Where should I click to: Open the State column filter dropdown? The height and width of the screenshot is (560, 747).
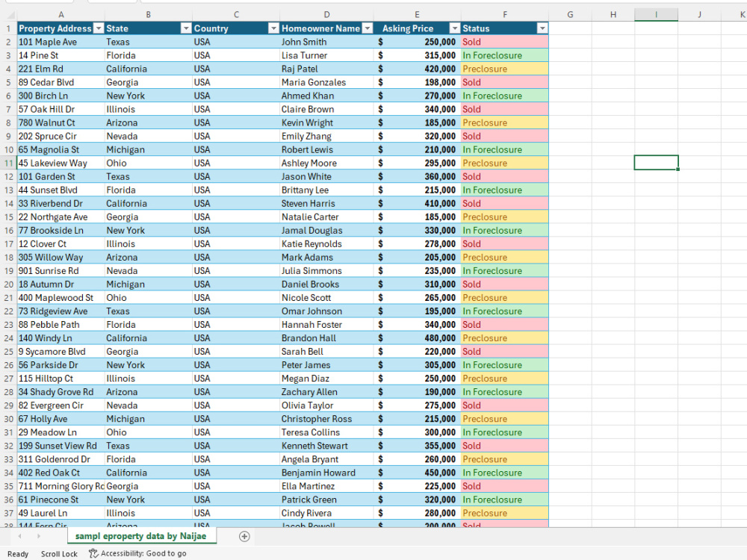[186, 28]
